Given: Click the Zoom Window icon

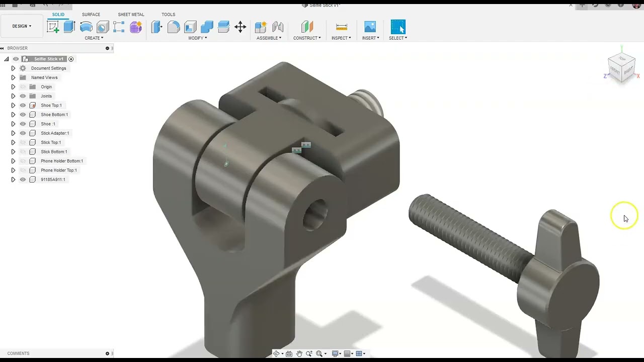Looking at the screenshot, I should pyautogui.click(x=319, y=354).
